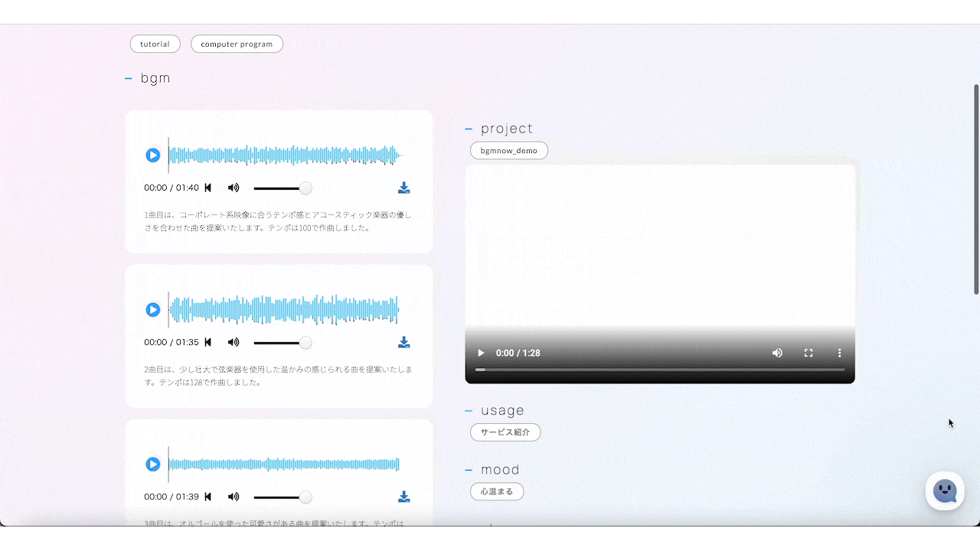Play the project demo video
The height and width of the screenshot is (551, 980).
tap(481, 353)
